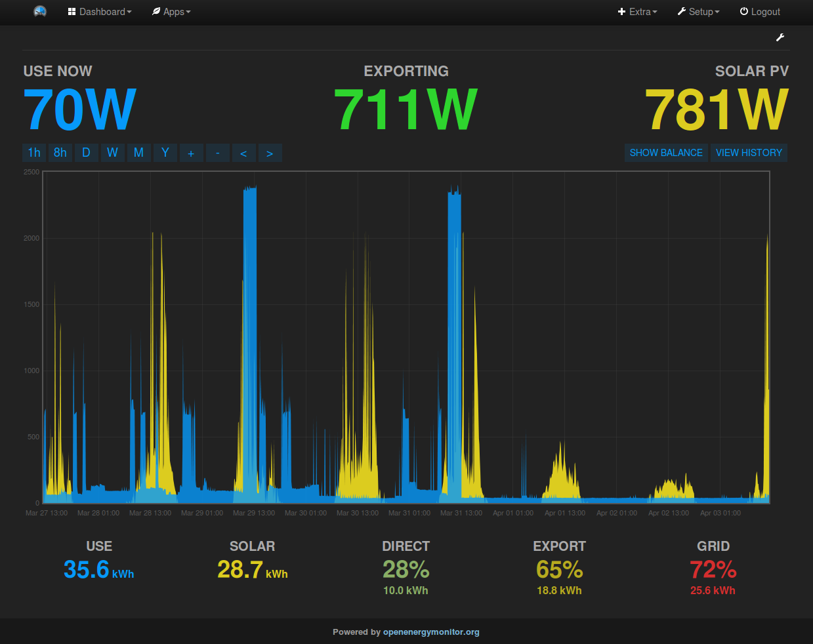The image size is (813, 644).
Task: Click the EXPORTING heading
Action: click(x=406, y=71)
